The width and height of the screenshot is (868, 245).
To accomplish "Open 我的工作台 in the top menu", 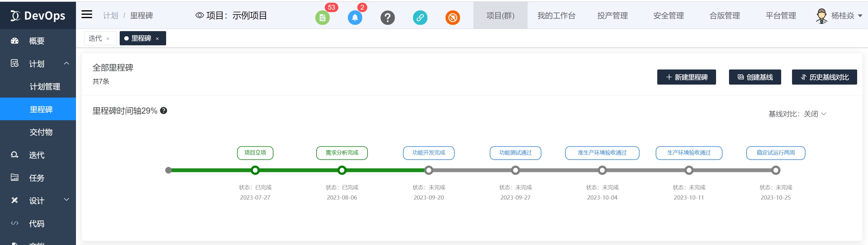I will tap(556, 15).
